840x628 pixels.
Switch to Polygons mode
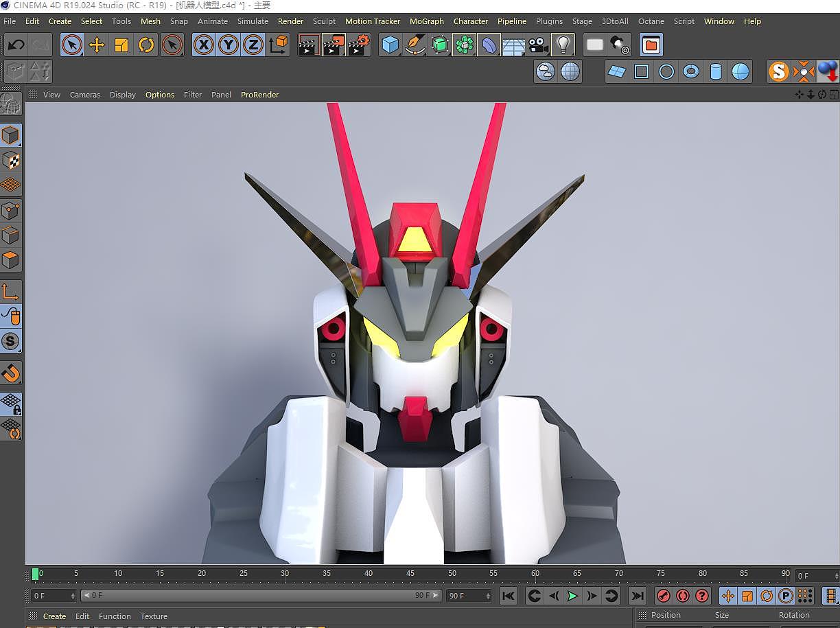pyautogui.click(x=11, y=260)
